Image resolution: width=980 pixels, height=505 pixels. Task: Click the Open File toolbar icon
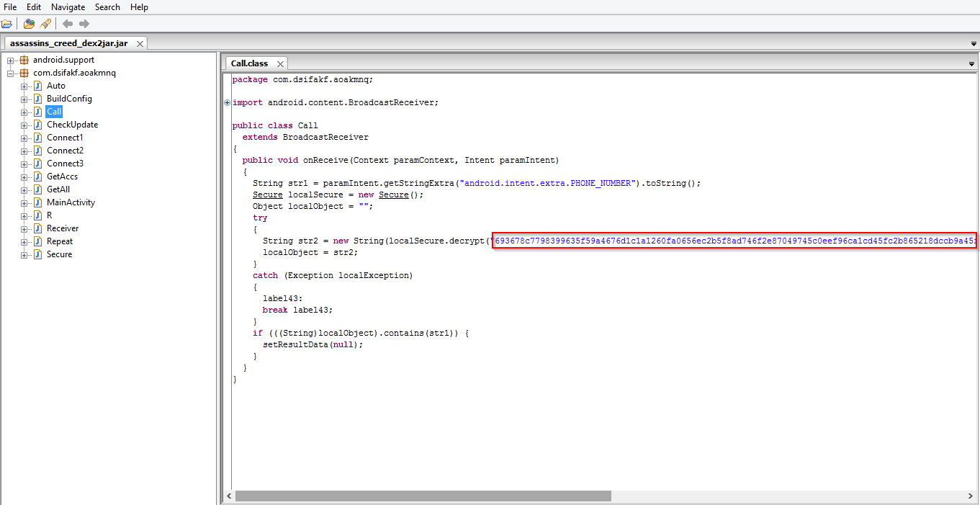(x=6, y=24)
